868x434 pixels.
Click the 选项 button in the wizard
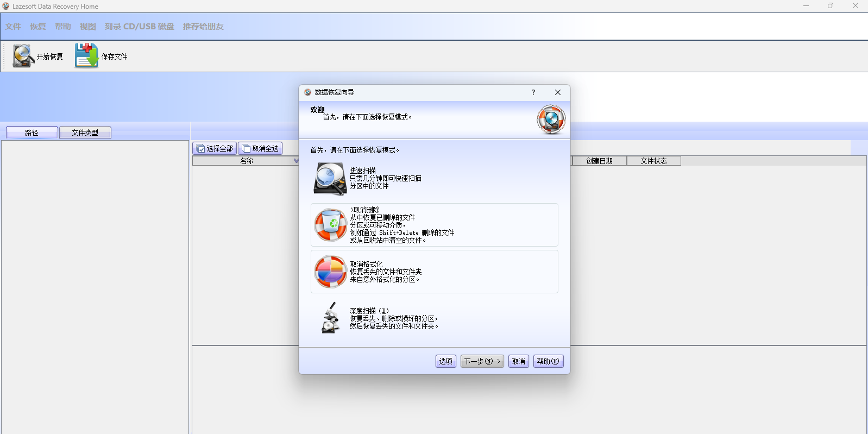coord(446,361)
